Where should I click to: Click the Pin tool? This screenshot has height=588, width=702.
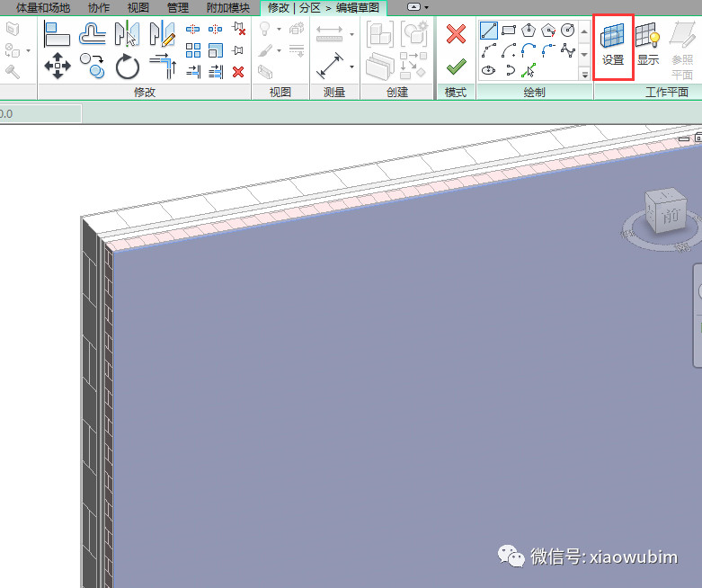click(237, 50)
